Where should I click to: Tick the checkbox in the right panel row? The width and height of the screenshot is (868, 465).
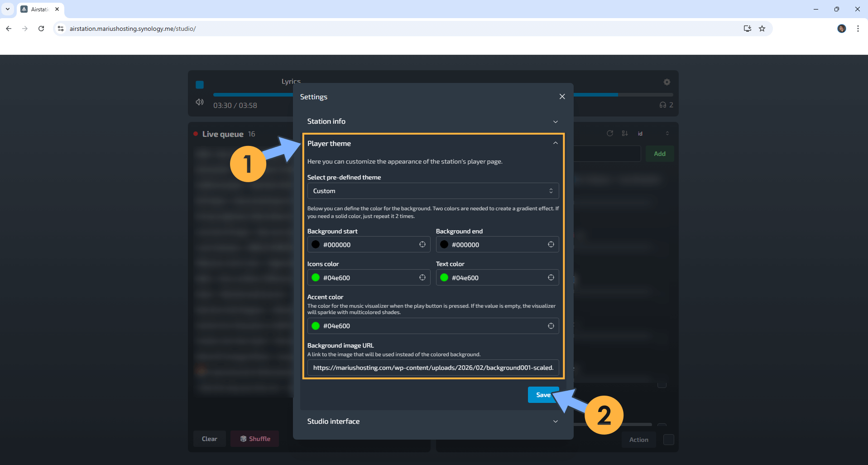[662, 384]
